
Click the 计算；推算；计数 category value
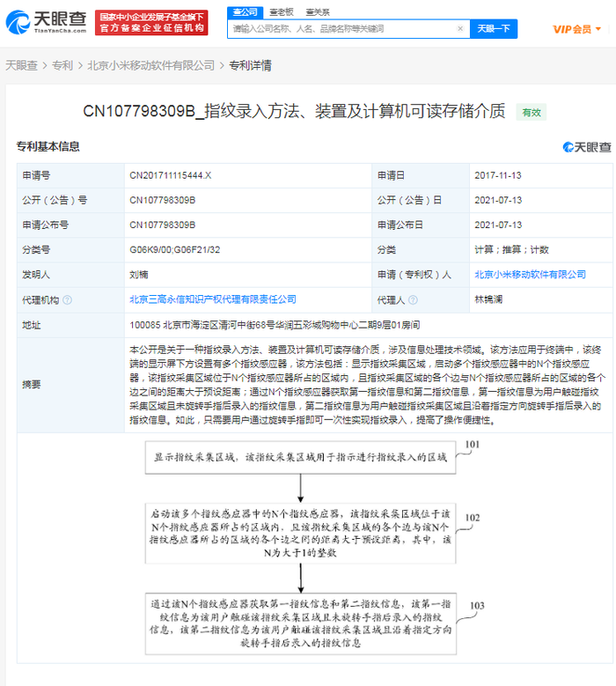coord(511,250)
